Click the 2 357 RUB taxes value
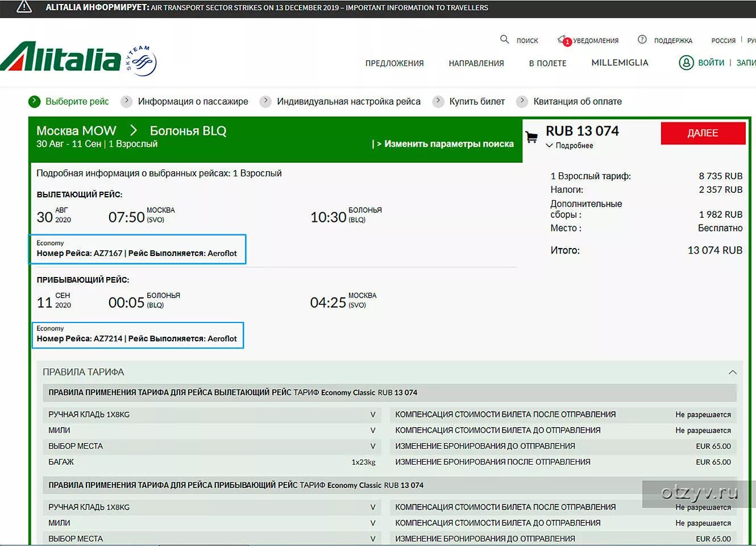The width and height of the screenshot is (756, 546). pyautogui.click(x=721, y=190)
